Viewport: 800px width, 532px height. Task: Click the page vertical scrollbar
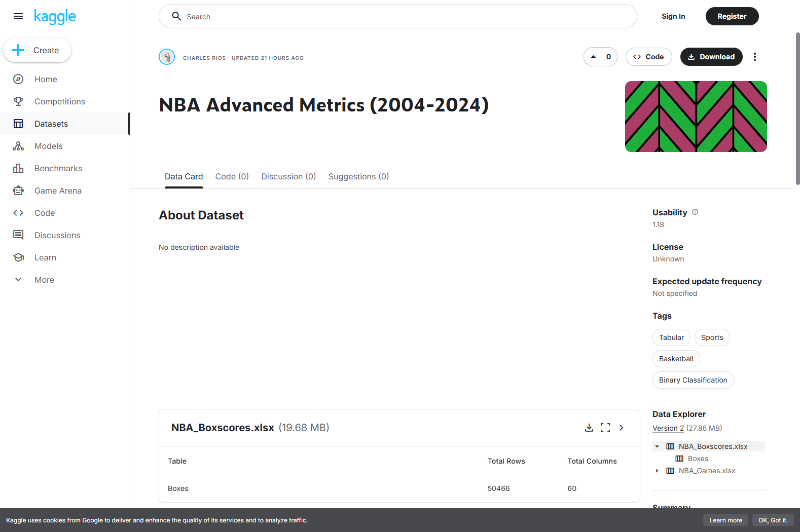pyautogui.click(x=797, y=109)
